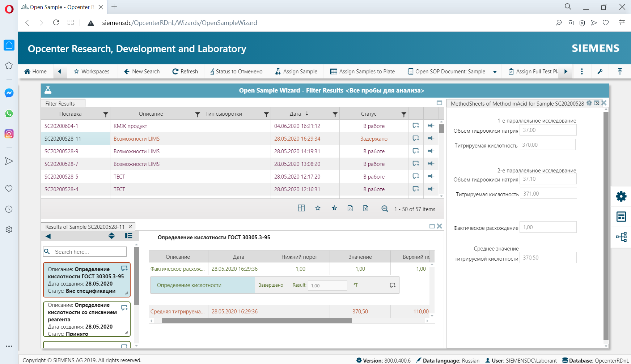Click the wrench configuration icon in the toolbar
631x364 pixels.
(x=600, y=72)
